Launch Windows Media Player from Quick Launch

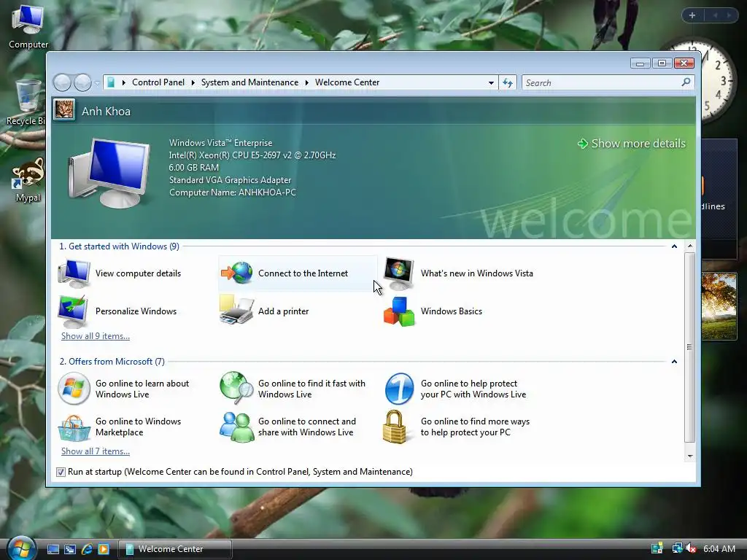click(x=104, y=549)
